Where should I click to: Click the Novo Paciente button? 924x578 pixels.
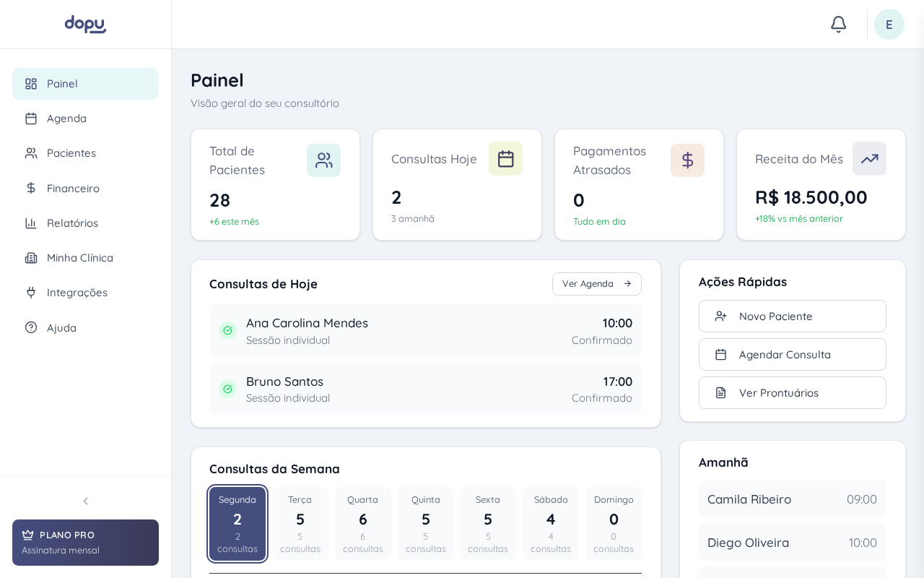tap(793, 316)
